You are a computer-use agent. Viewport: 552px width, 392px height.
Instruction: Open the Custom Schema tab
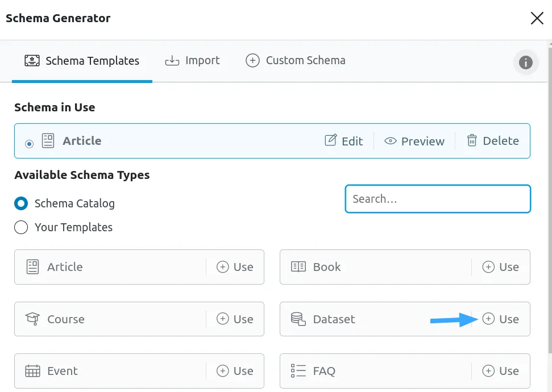pos(295,60)
